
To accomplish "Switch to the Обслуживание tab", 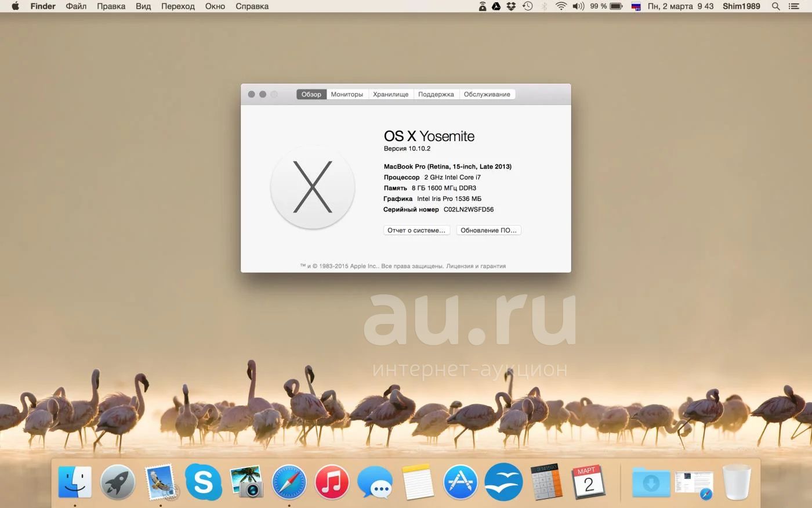I will click(x=487, y=94).
